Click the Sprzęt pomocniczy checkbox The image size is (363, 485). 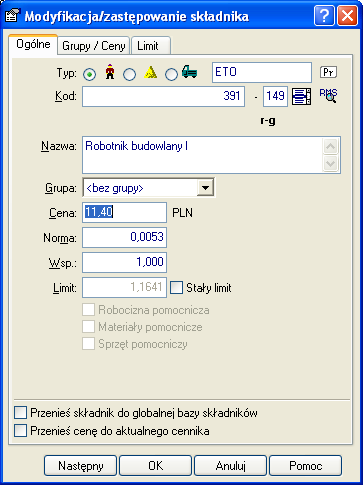88,344
